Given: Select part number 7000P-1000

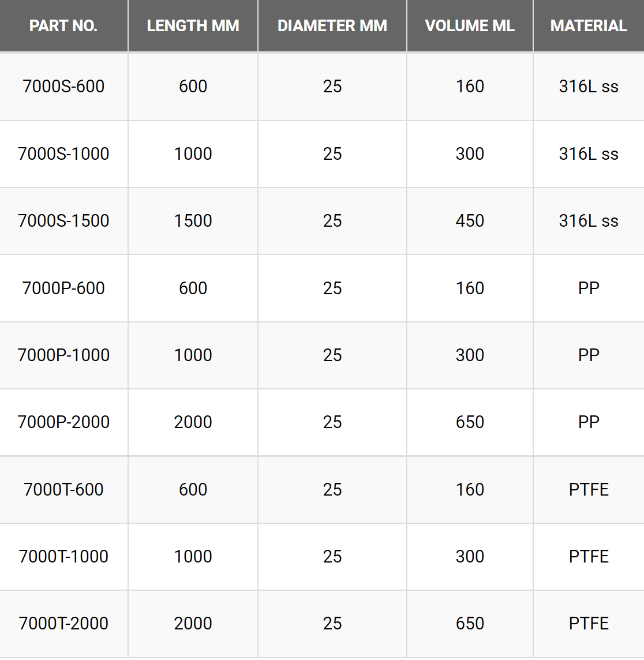Looking at the screenshot, I should [x=63, y=355].
